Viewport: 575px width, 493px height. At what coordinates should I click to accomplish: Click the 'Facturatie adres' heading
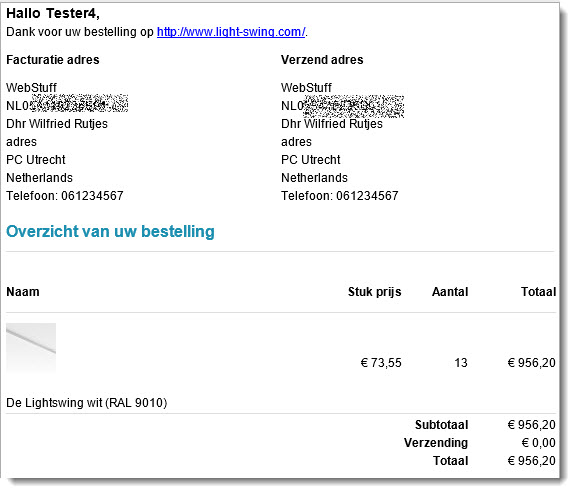click(x=53, y=60)
